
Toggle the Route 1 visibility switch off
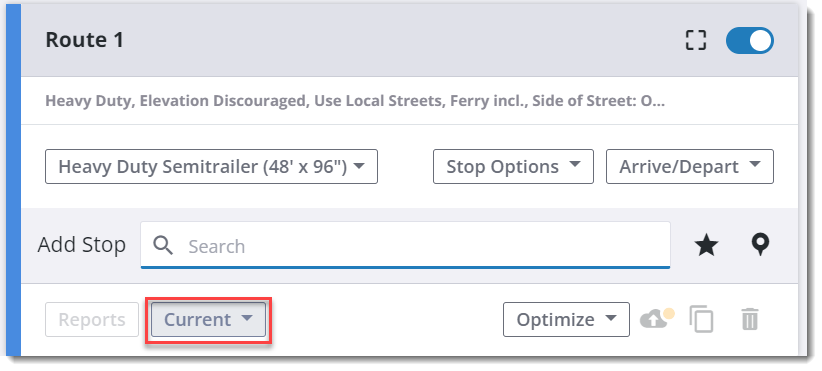(749, 41)
